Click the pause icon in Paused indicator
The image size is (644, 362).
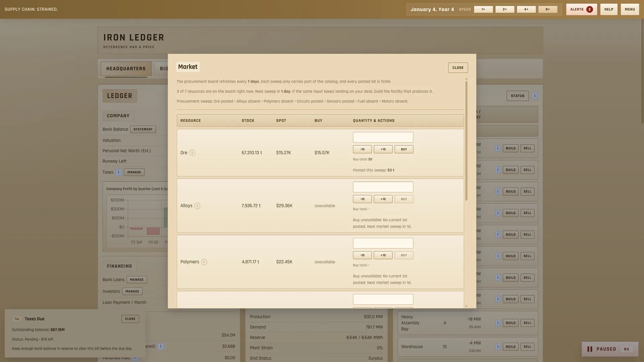(590, 349)
